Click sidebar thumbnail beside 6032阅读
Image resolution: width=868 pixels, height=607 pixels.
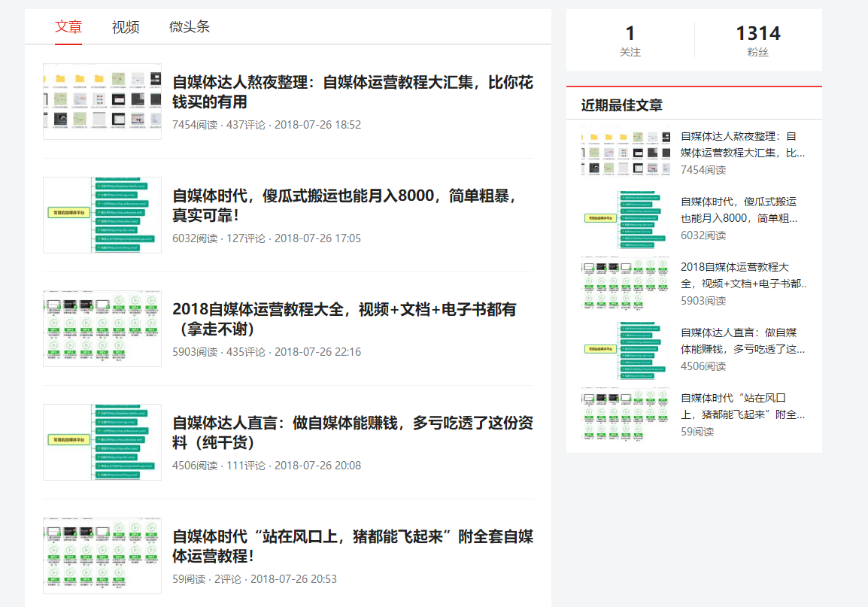click(626, 219)
